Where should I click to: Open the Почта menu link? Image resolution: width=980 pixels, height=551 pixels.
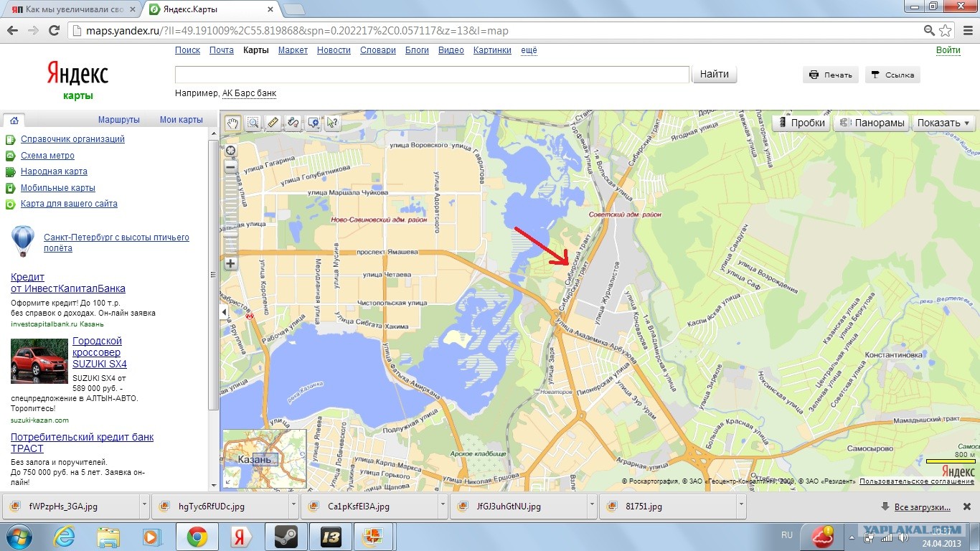click(x=222, y=50)
